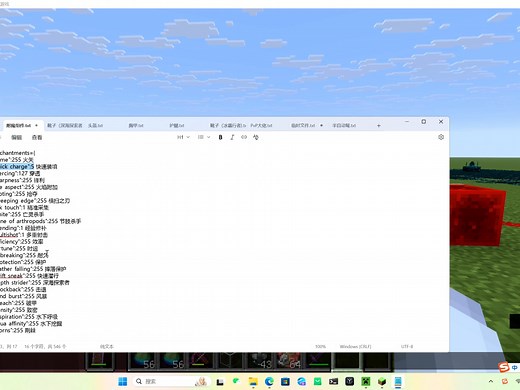The height and width of the screenshot is (390, 520).
Task: Open Microsoft Edge from taskbar
Action: [269, 381]
